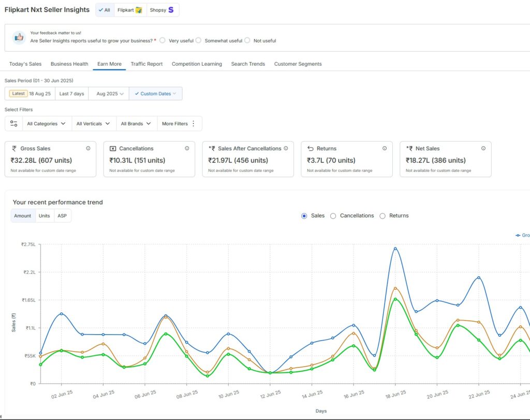The height and width of the screenshot is (420, 530).
Task: Switch chart view to Units
Action: [x=45, y=216]
